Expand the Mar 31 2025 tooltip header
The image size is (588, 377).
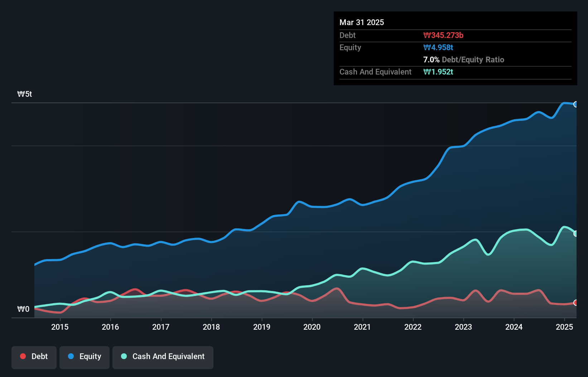pyautogui.click(x=362, y=22)
